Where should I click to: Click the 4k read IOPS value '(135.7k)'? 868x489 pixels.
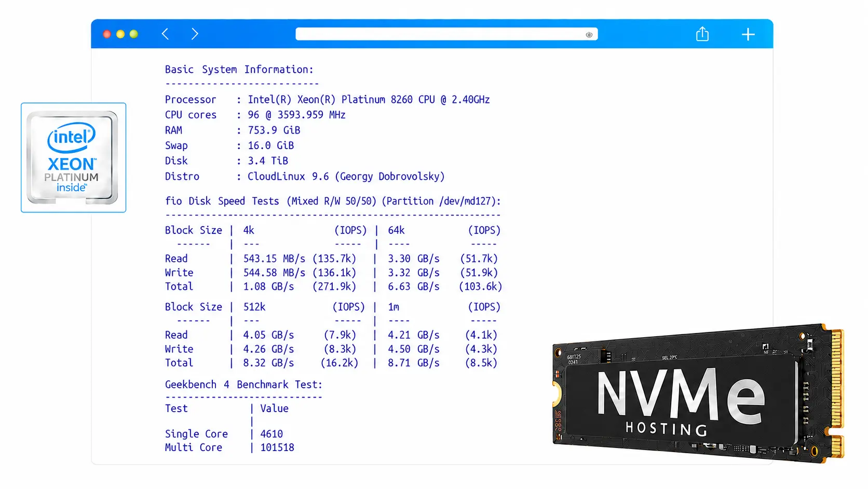334,259
